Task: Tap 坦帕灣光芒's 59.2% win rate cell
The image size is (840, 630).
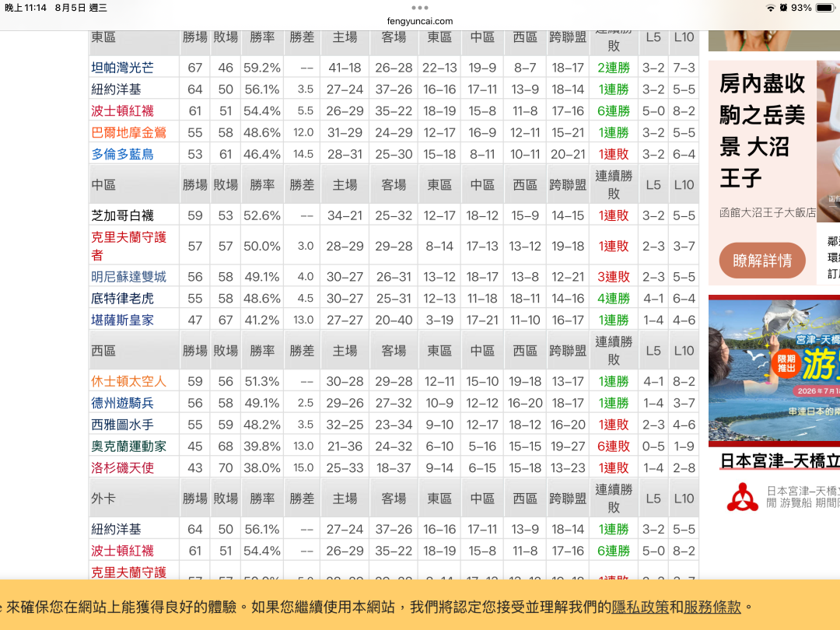Action: (262, 68)
